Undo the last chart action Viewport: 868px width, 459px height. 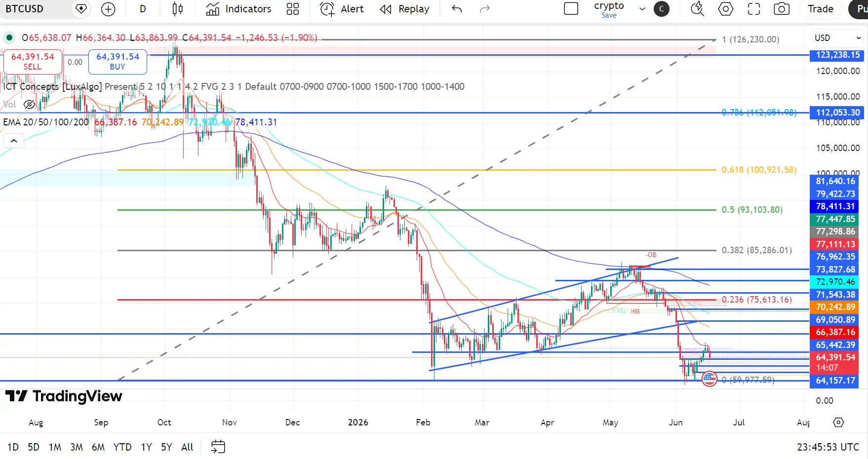click(x=457, y=9)
